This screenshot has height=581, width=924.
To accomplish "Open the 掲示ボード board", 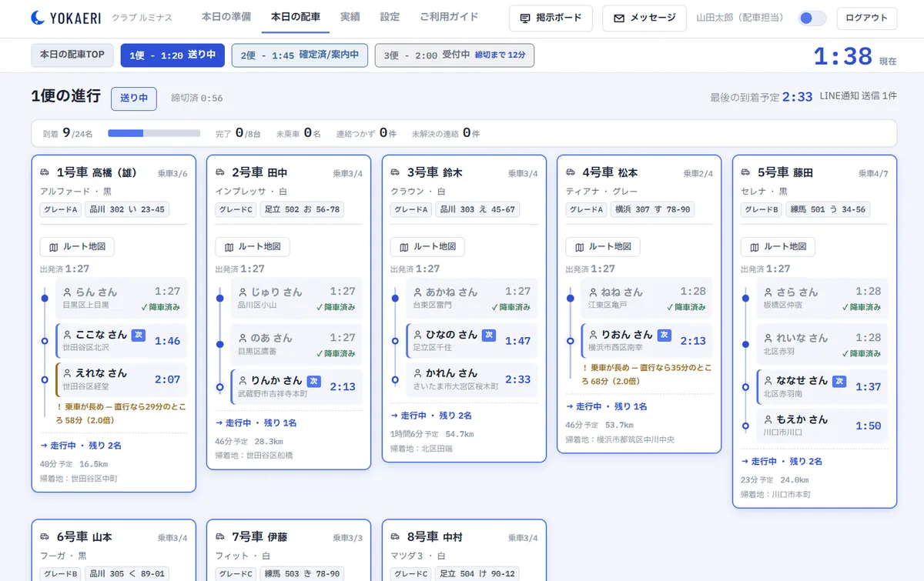I will [551, 18].
